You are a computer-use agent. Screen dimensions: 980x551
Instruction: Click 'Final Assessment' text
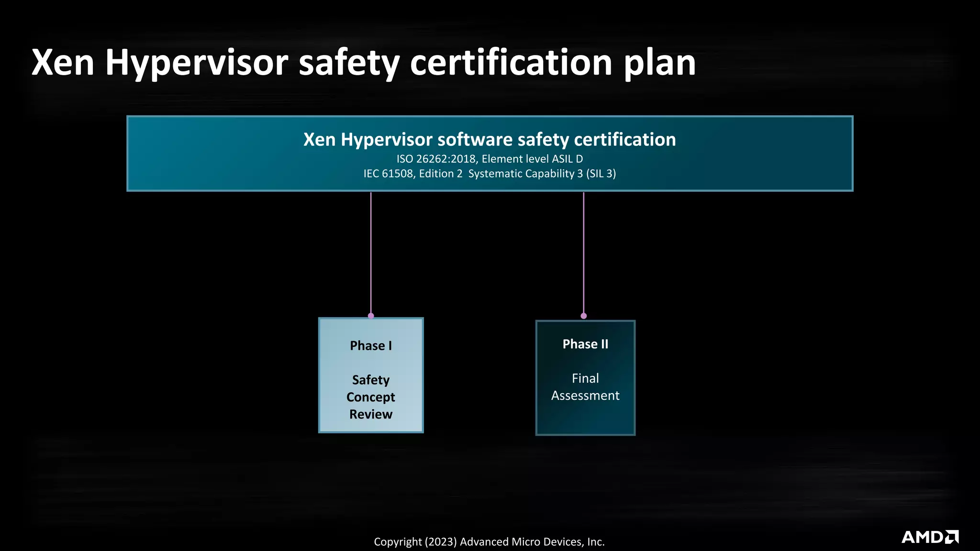tap(585, 387)
